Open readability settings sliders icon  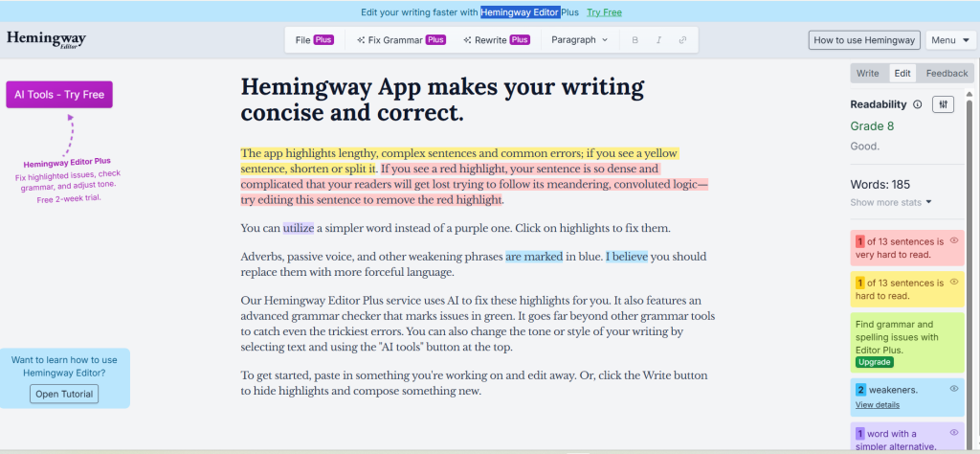point(943,104)
